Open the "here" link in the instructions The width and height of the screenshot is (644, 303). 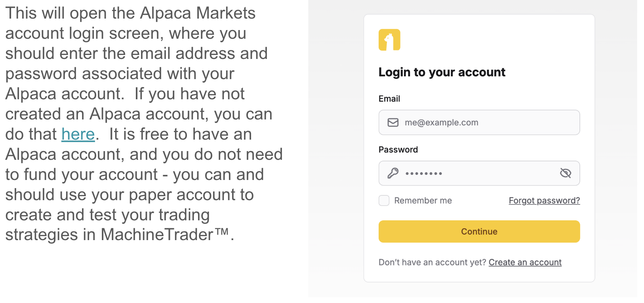78,134
